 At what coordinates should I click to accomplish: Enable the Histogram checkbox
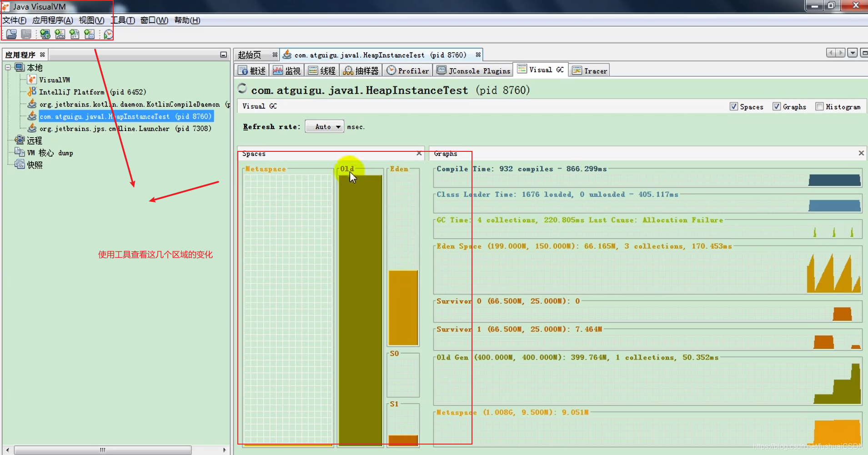(819, 106)
